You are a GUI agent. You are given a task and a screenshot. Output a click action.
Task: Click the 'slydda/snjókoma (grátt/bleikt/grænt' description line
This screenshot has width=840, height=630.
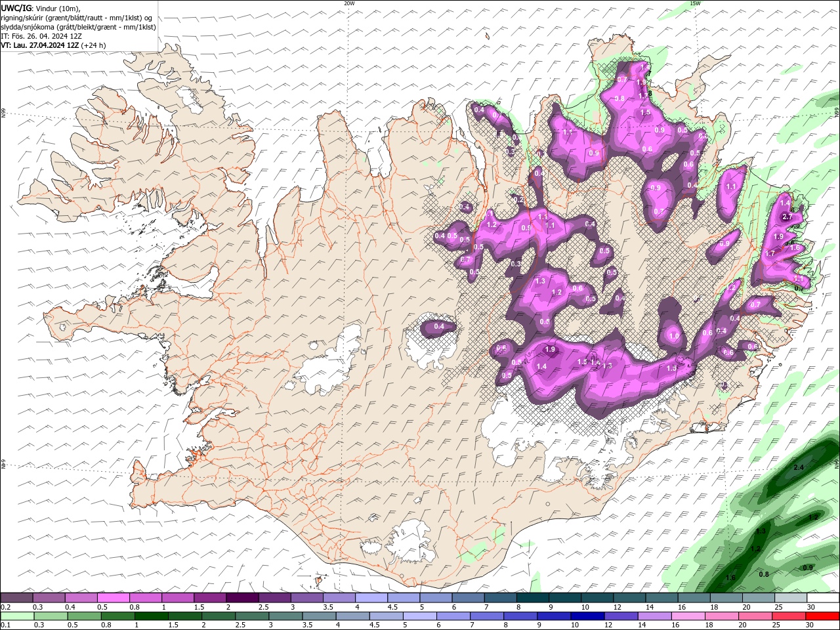(x=79, y=27)
